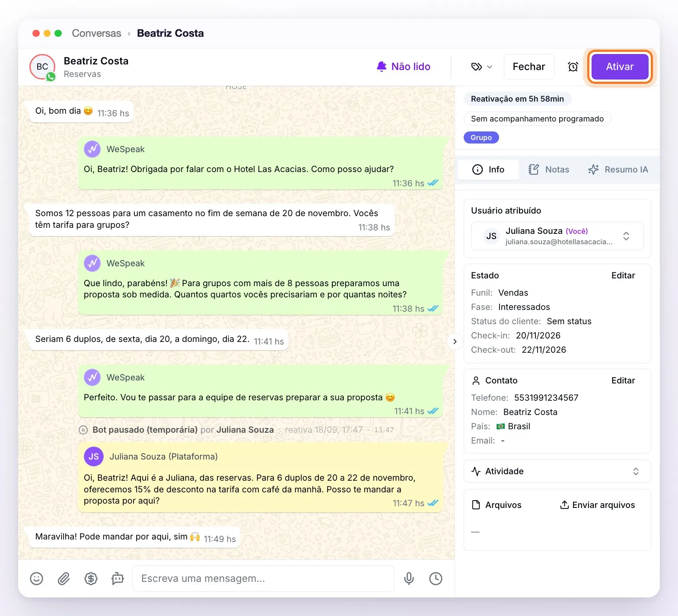Click the Reservas subtitle under Beatriz Costa
678x616 pixels.
[x=82, y=74]
